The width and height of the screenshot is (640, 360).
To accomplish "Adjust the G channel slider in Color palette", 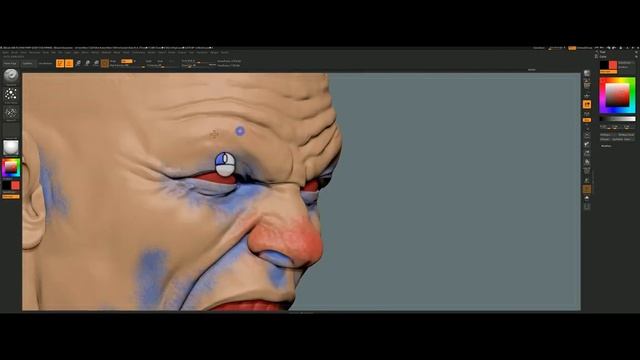I will point(617,127).
